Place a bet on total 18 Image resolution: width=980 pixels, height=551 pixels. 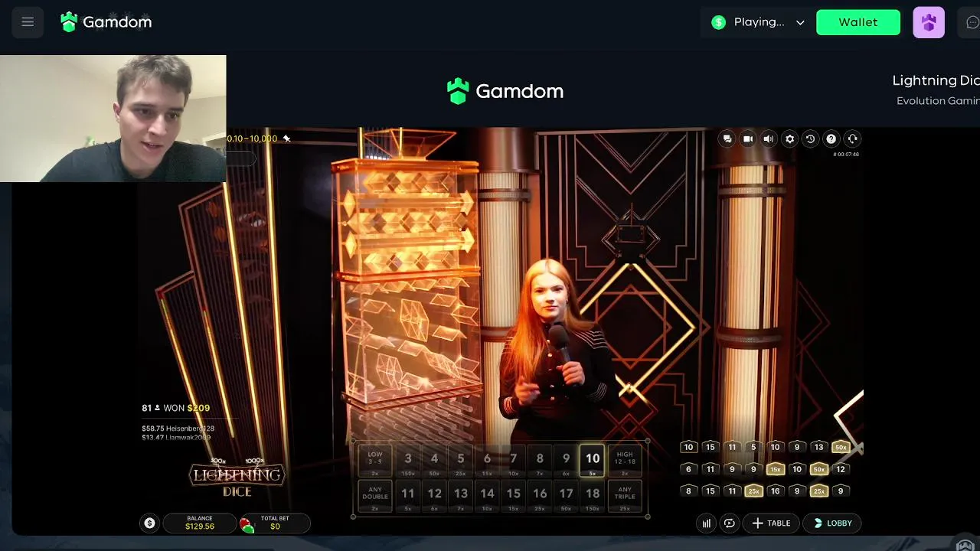593,495
